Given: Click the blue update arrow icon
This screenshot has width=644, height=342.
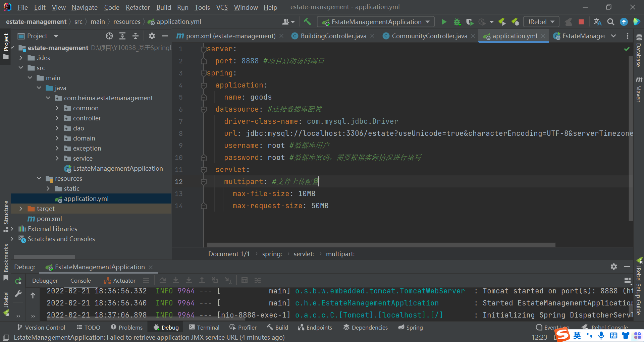Looking at the screenshot, I should (624, 22).
